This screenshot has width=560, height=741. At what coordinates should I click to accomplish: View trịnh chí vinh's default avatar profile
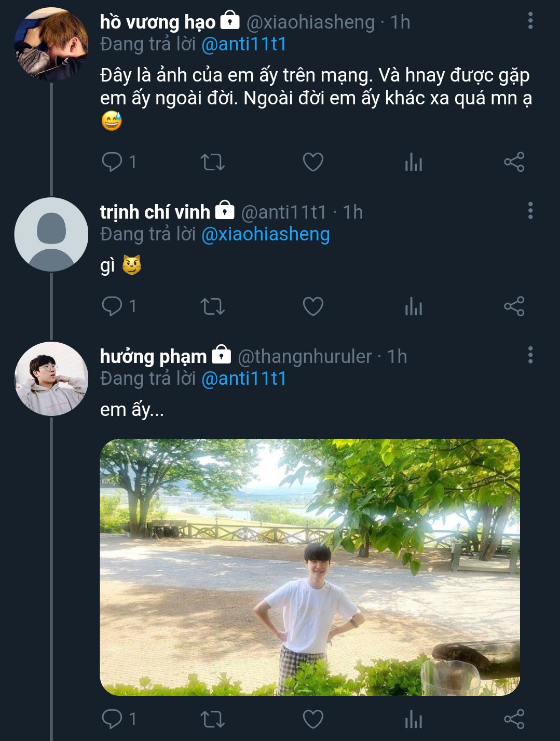[51, 234]
